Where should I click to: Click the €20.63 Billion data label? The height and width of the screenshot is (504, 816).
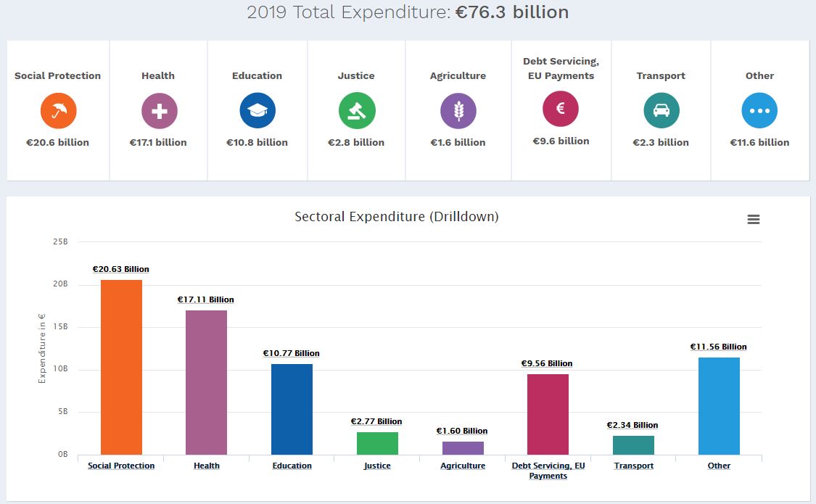point(120,269)
